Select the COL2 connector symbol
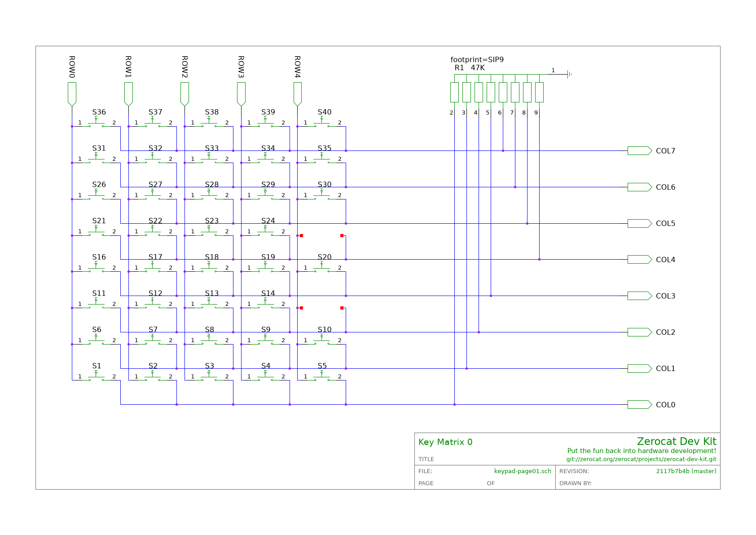Screen dimensions: 756x535 click(640, 332)
